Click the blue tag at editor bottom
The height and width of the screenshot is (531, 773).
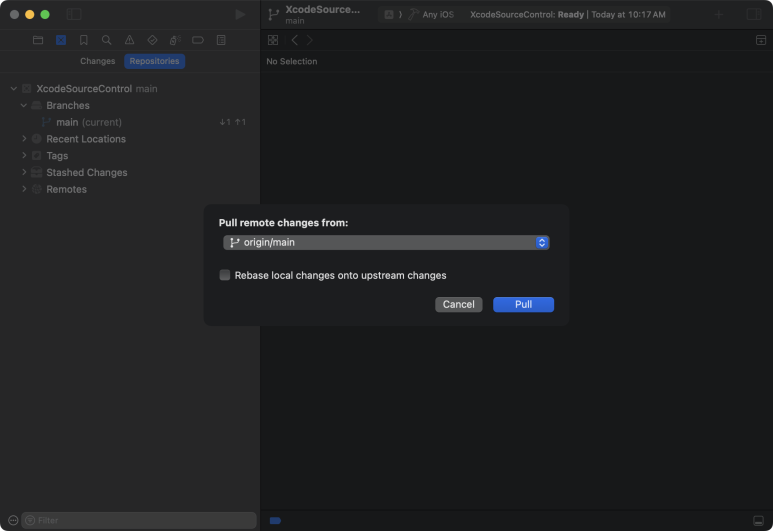(x=275, y=521)
